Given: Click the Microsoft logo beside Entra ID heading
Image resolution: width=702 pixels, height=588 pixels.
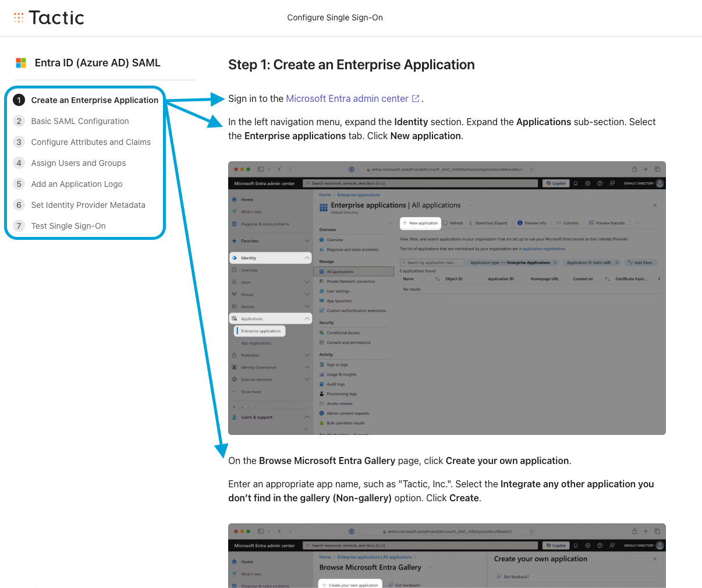Looking at the screenshot, I should point(21,63).
